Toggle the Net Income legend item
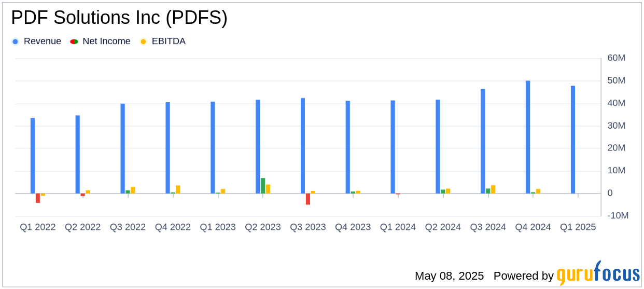The image size is (644, 289). 101,42
